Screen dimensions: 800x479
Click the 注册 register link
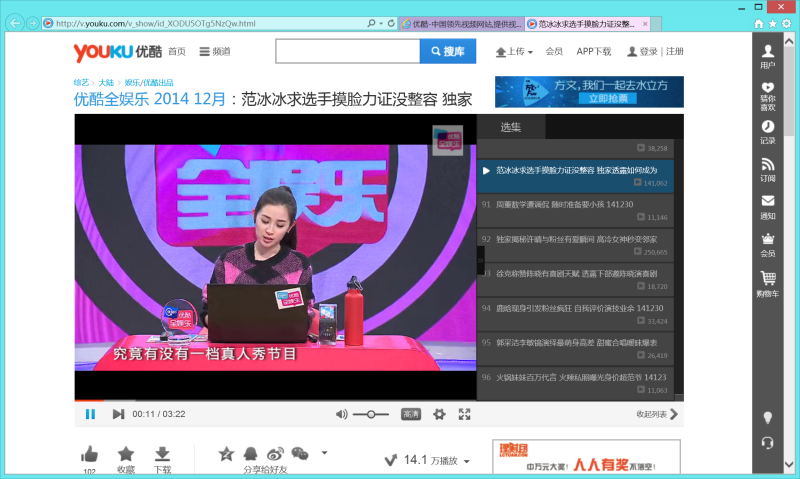(674, 52)
